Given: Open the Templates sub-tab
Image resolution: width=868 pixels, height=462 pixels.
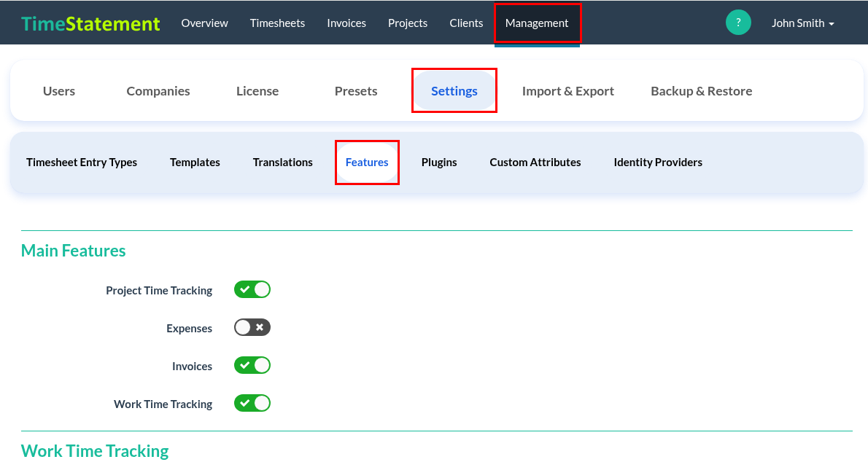Looking at the screenshot, I should [195, 162].
